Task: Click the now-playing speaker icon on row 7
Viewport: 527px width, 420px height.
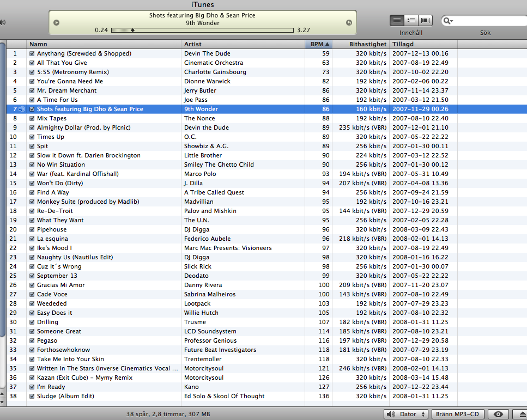Action: coord(22,109)
